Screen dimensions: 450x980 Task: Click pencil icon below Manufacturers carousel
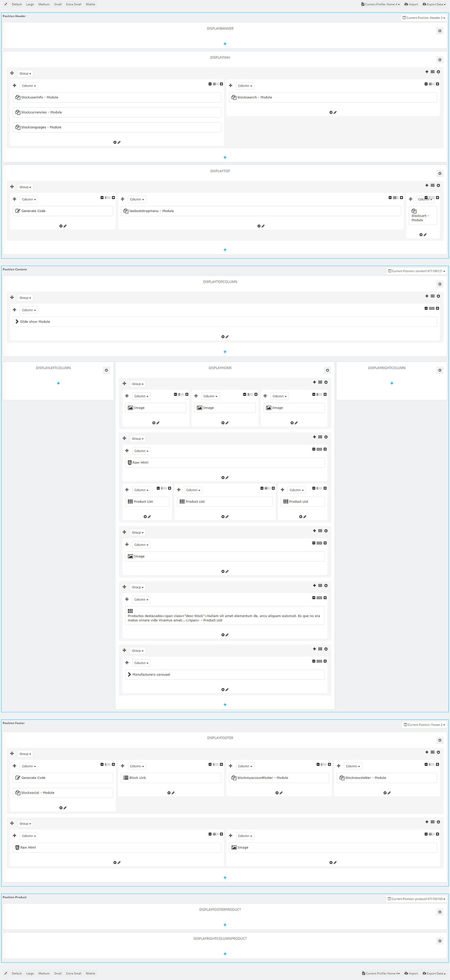[227, 689]
